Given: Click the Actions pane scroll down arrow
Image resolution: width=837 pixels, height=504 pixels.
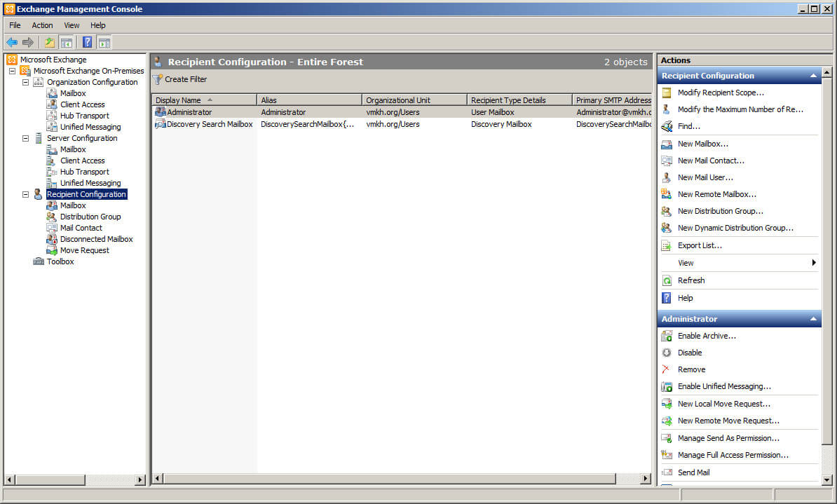Looking at the screenshot, I should [x=827, y=479].
